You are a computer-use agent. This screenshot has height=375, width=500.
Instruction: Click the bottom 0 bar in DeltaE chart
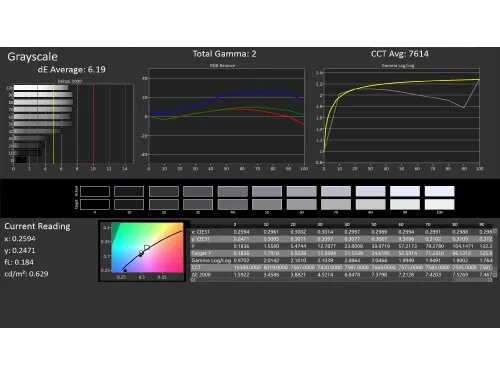point(20,160)
